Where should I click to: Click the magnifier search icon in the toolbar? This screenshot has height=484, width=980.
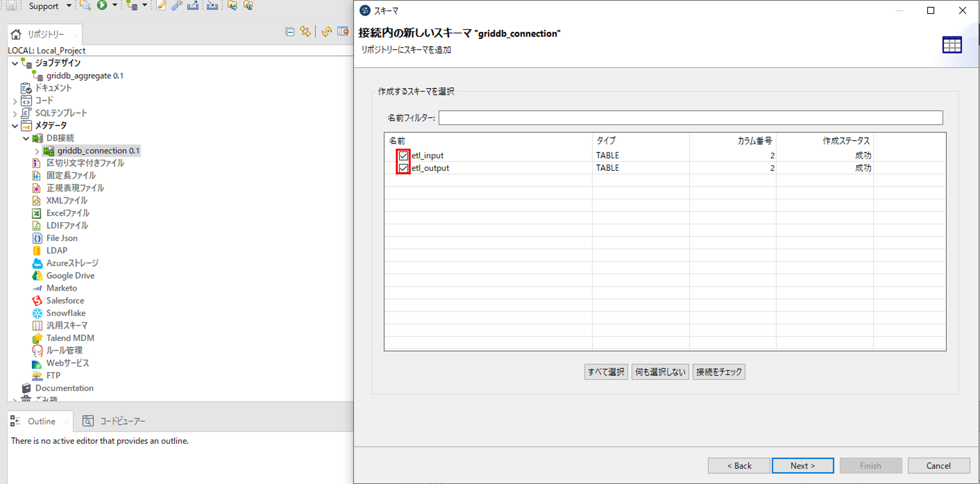pyautogui.click(x=85, y=5)
